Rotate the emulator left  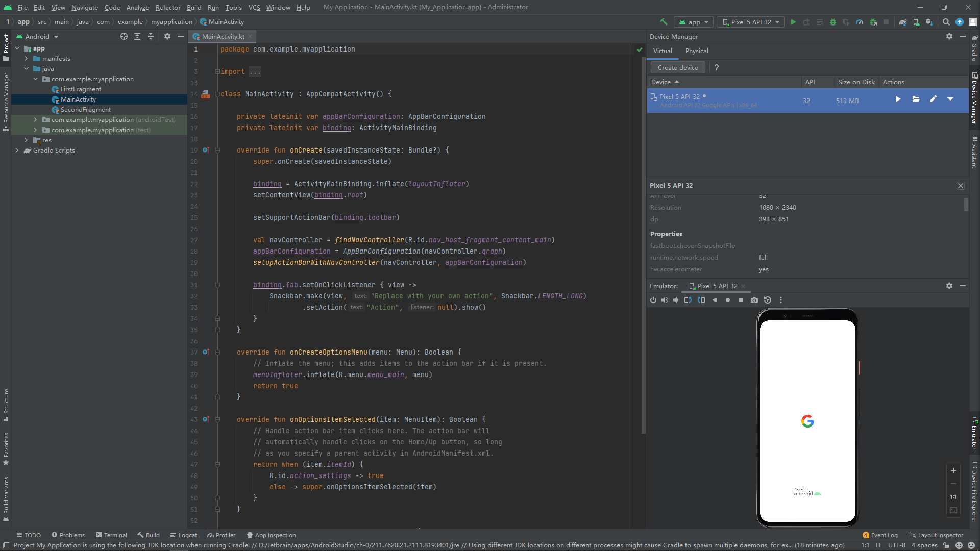[688, 300]
